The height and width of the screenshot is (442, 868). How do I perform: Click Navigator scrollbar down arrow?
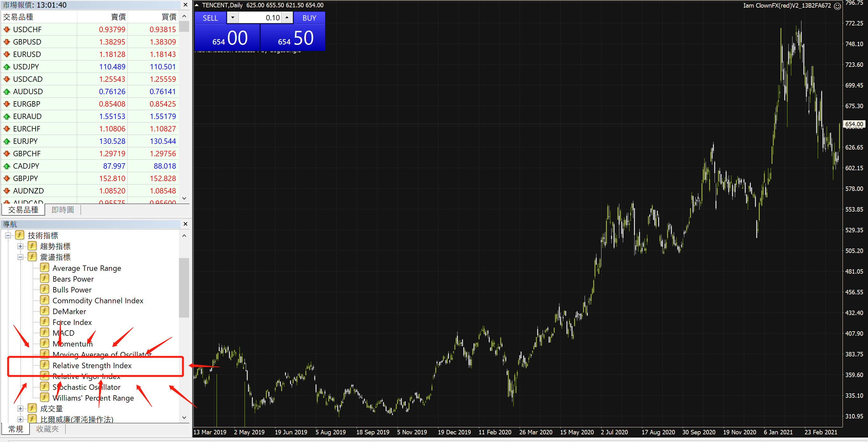(x=184, y=417)
